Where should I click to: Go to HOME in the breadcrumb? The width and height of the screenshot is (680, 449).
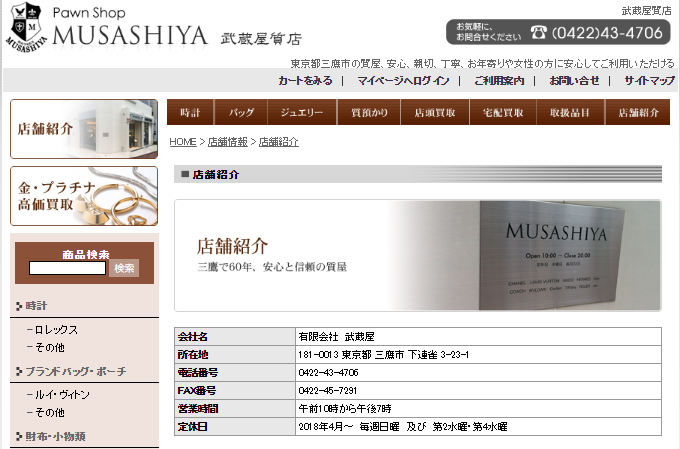tap(183, 142)
